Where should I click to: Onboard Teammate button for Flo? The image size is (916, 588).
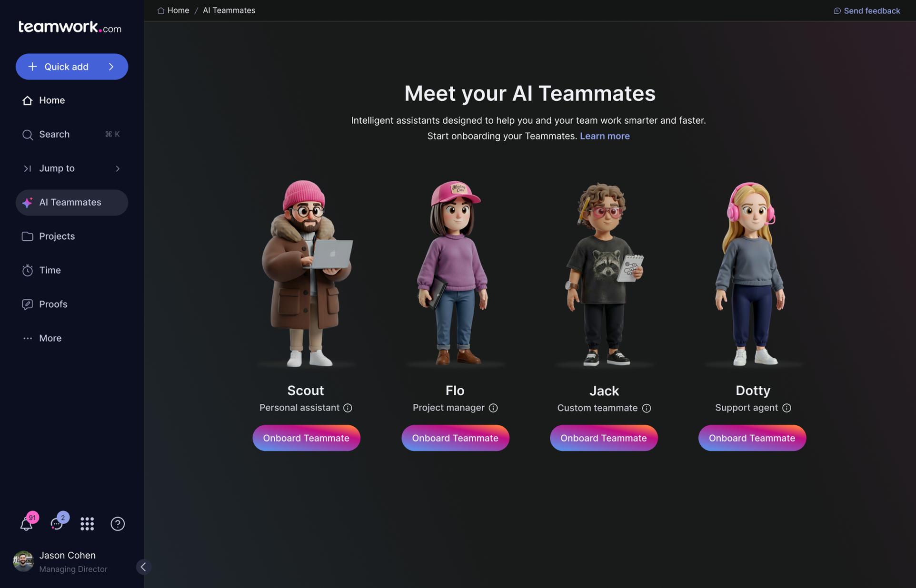[455, 438]
